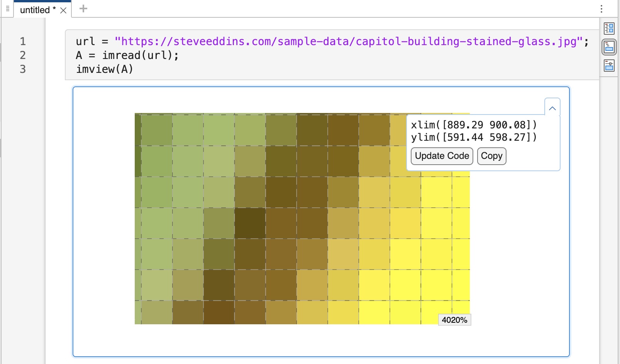Viewport: 620px width, 364px height.
Task: Open the document list icon beside tabs
Action: tap(7, 8)
